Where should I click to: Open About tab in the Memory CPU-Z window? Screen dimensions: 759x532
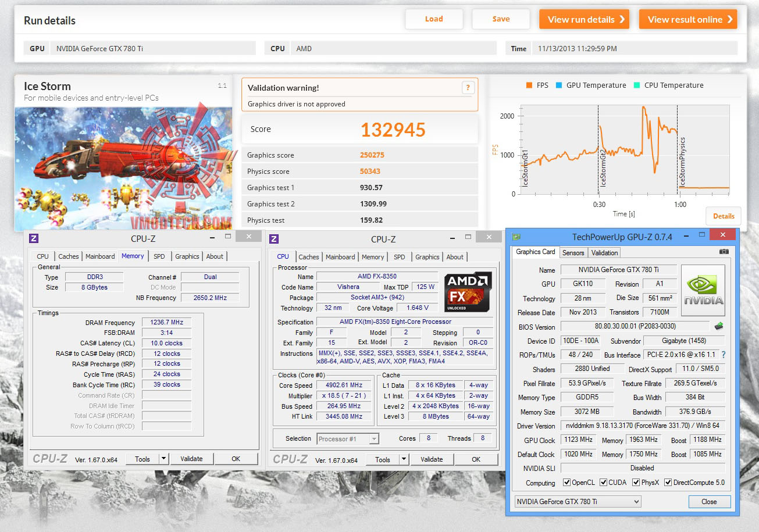[x=215, y=256]
